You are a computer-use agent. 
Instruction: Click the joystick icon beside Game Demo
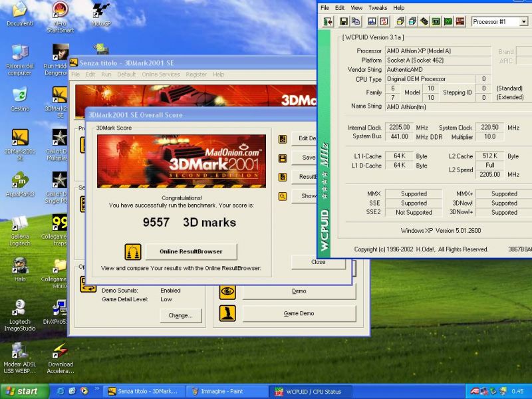click(227, 313)
